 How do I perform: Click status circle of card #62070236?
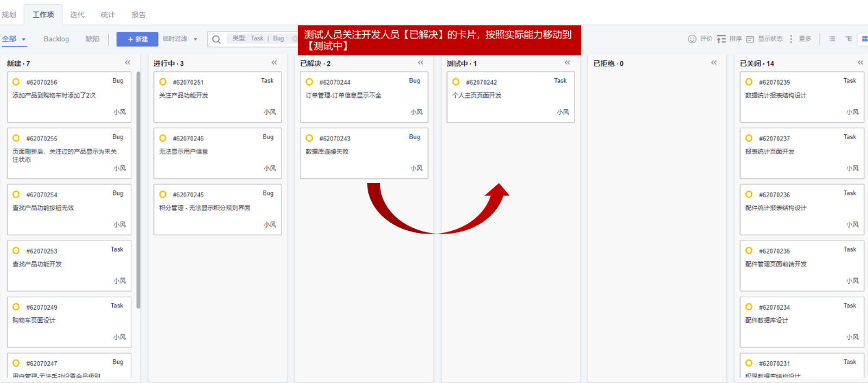(748, 194)
